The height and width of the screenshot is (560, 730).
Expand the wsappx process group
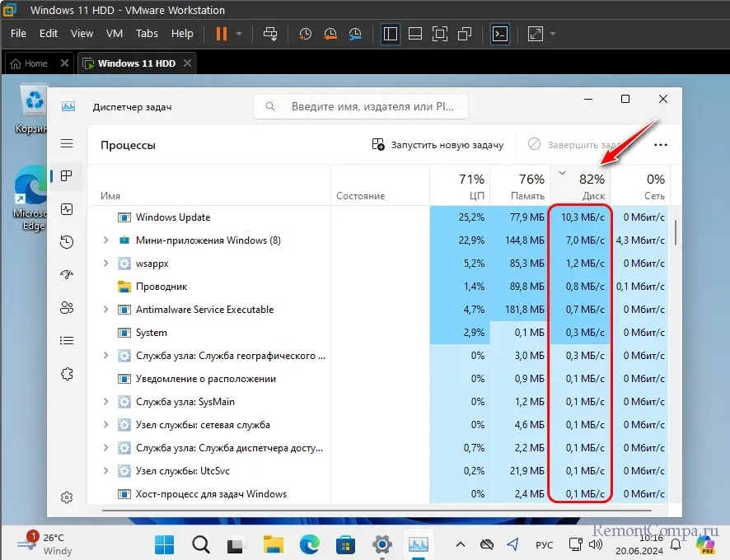105,264
